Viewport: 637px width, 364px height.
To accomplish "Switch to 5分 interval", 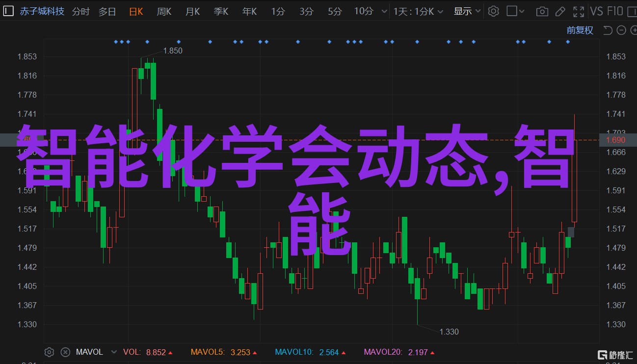I will pyautogui.click(x=335, y=11).
